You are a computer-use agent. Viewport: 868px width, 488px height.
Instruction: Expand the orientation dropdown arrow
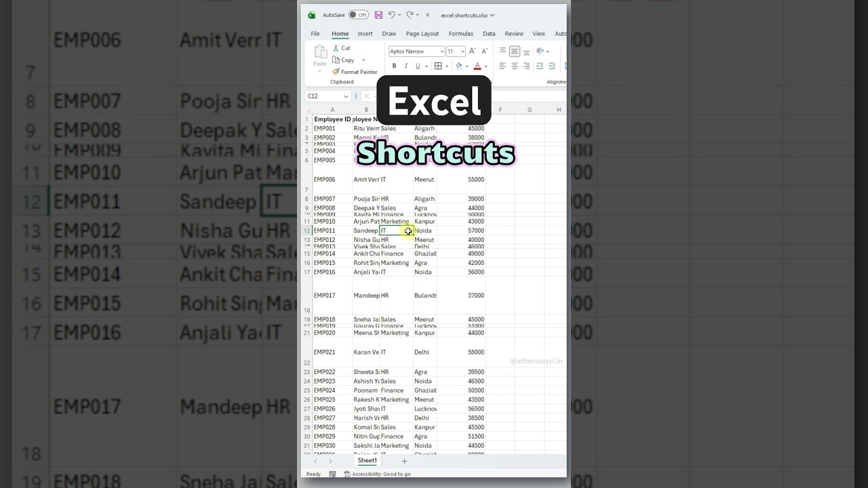pos(547,51)
